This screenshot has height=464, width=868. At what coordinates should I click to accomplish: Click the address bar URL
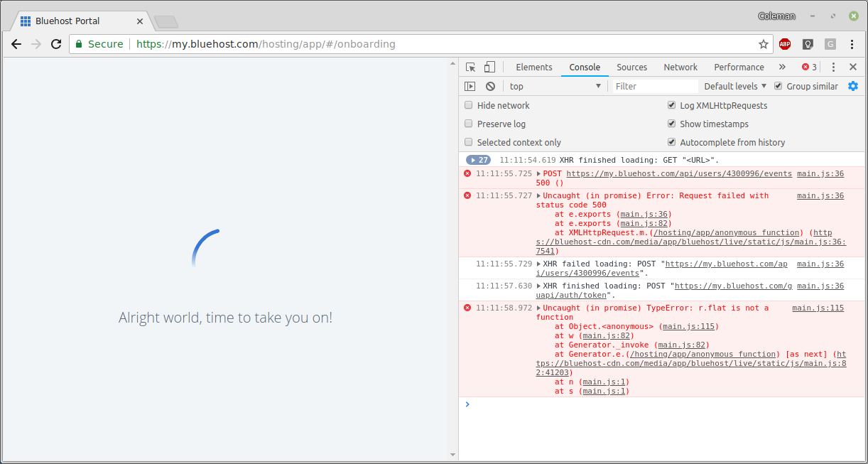click(266, 44)
